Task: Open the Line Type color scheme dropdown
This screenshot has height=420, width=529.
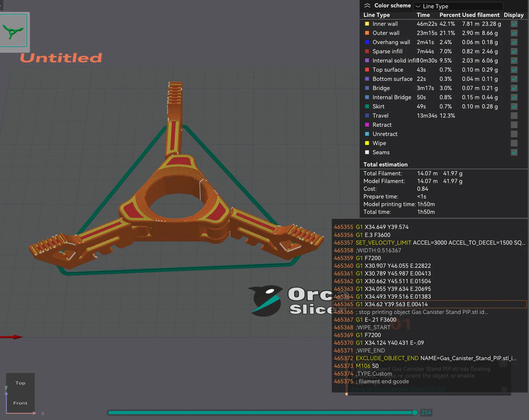Action: click(458, 6)
